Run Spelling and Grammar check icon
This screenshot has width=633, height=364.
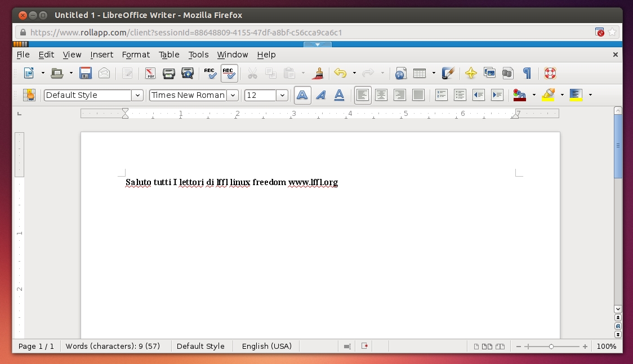(x=210, y=73)
